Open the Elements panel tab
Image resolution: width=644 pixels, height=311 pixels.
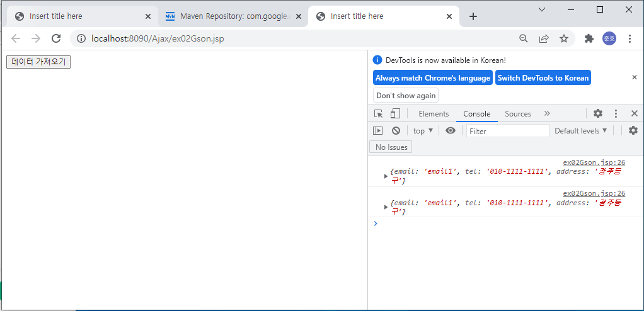(x=434, y=114)
